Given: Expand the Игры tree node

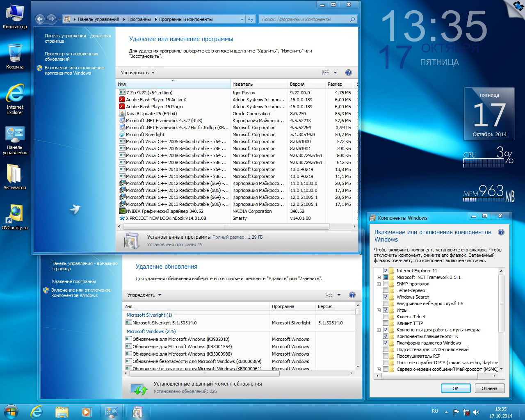Looking at the screenshot, I should tap(379, 310).
